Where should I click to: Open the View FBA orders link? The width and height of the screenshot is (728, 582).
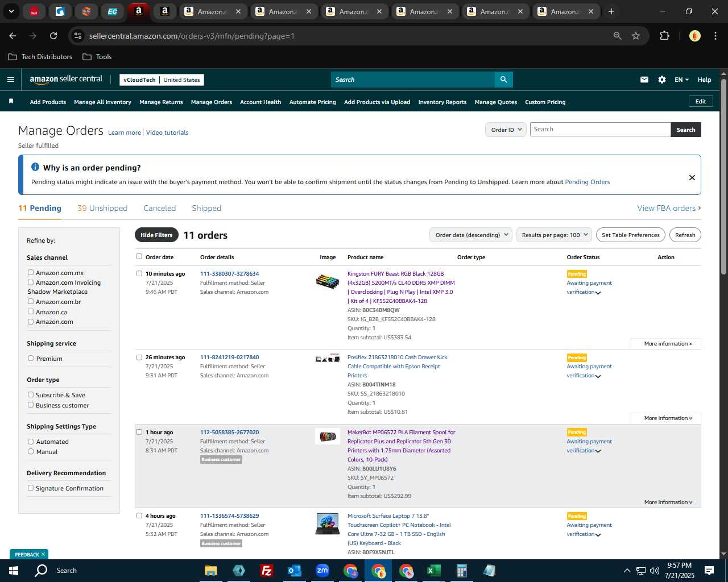point(669,208)
